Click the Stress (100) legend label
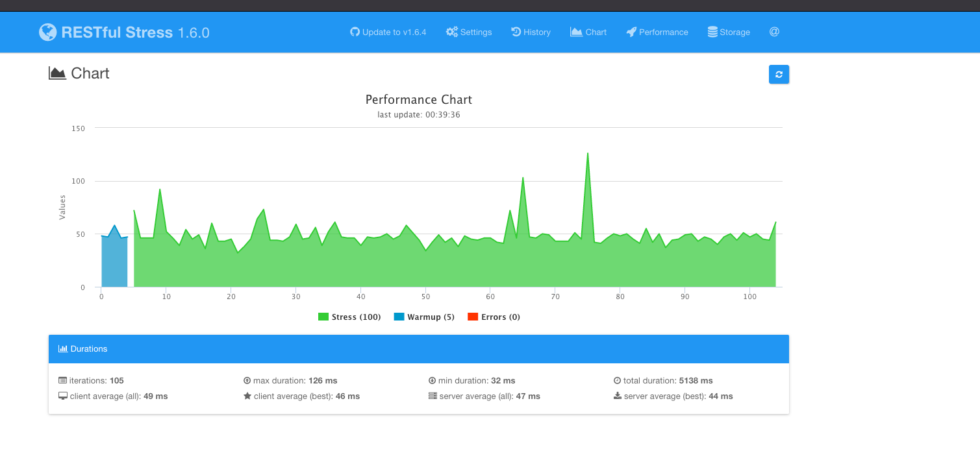 (x=356, y=317)
